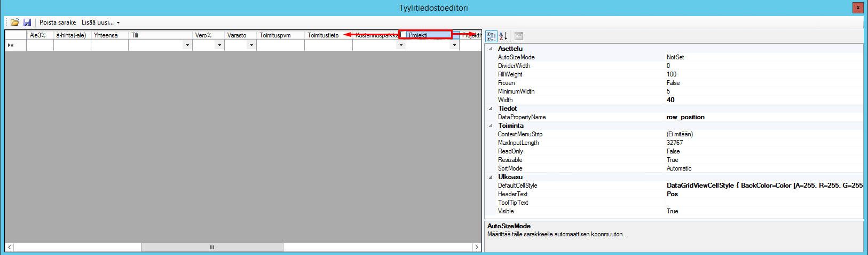Open the property pages icon
The width and height of the screenshot is (868, 255).
click(519, 36)
